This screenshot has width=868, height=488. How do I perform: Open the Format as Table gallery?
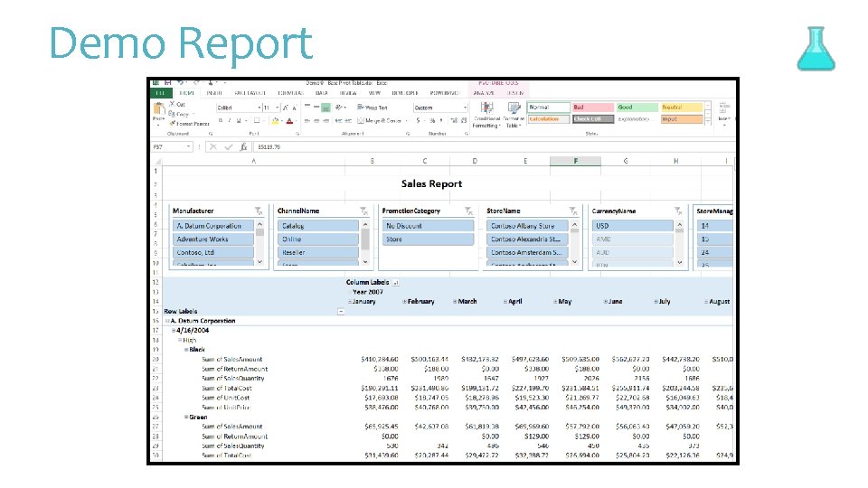(514, 115)
